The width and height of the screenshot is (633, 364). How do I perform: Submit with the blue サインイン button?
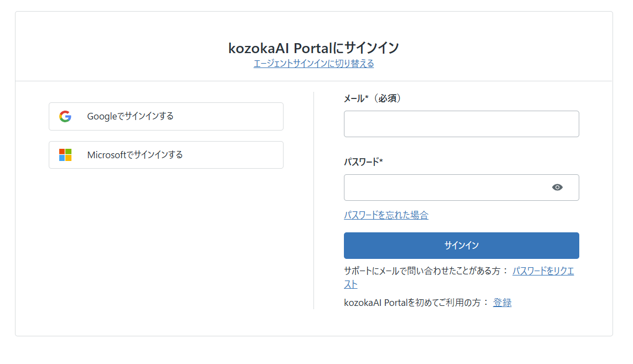coord(461,246)
